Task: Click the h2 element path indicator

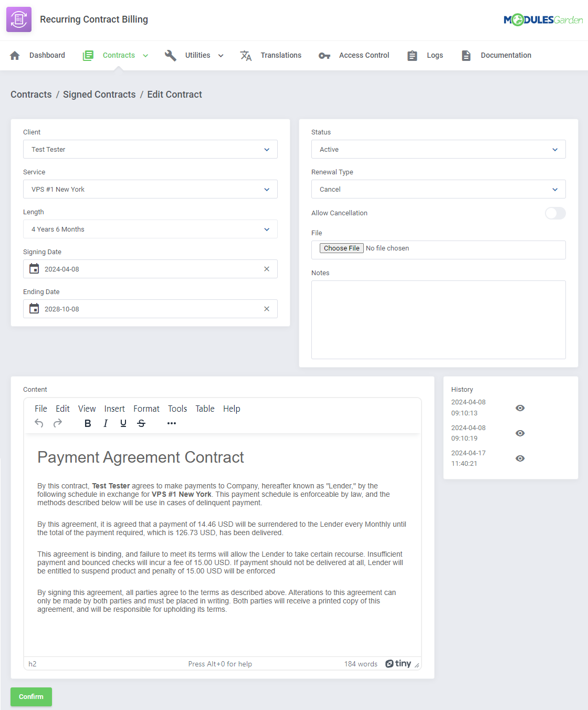Action: click(33, 664)
